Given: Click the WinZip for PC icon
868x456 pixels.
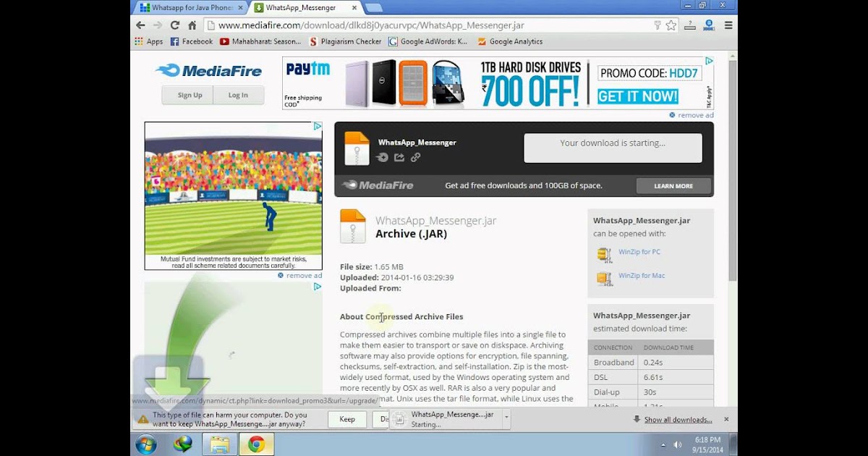Looking at the screenshot, I should (x=604, y=254).
